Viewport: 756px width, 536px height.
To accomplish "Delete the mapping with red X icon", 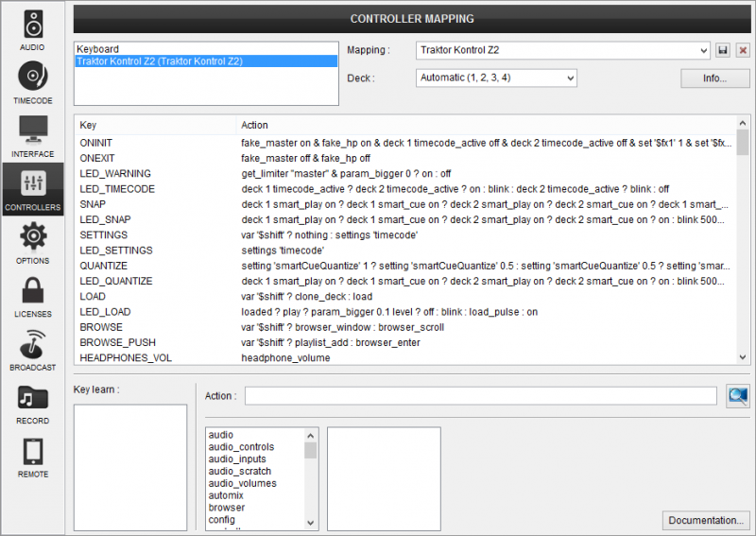I will [743, 50].
